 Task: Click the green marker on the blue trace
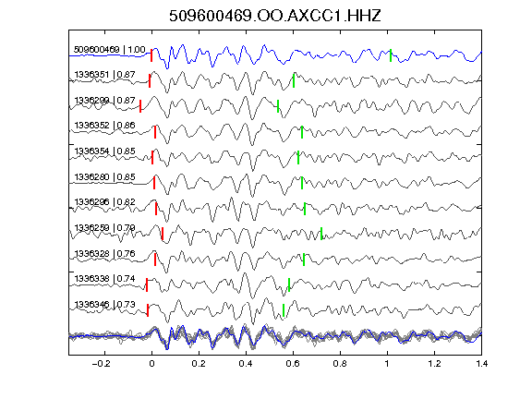[x=391, y=55]
